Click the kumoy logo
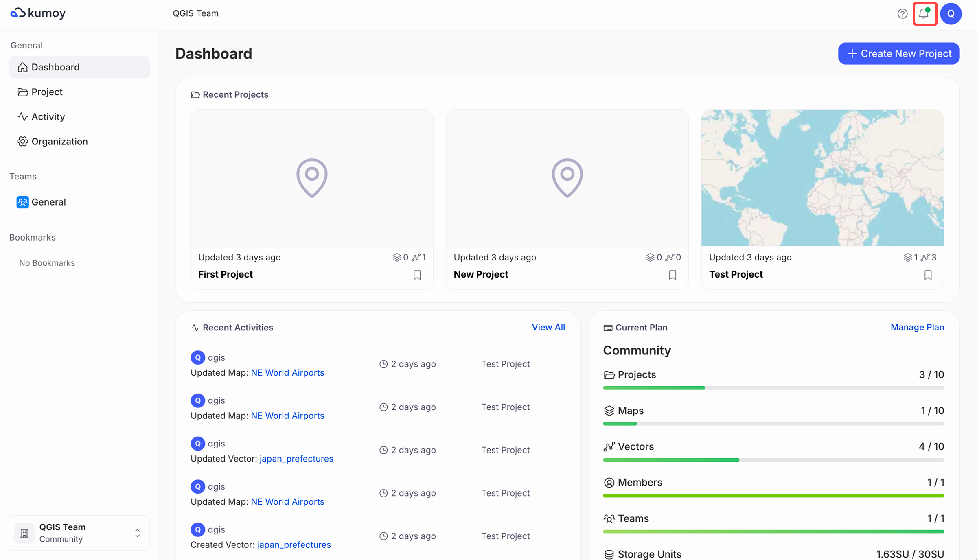The height and width of the screenshot is (560, 977). [x=38, y=13]
